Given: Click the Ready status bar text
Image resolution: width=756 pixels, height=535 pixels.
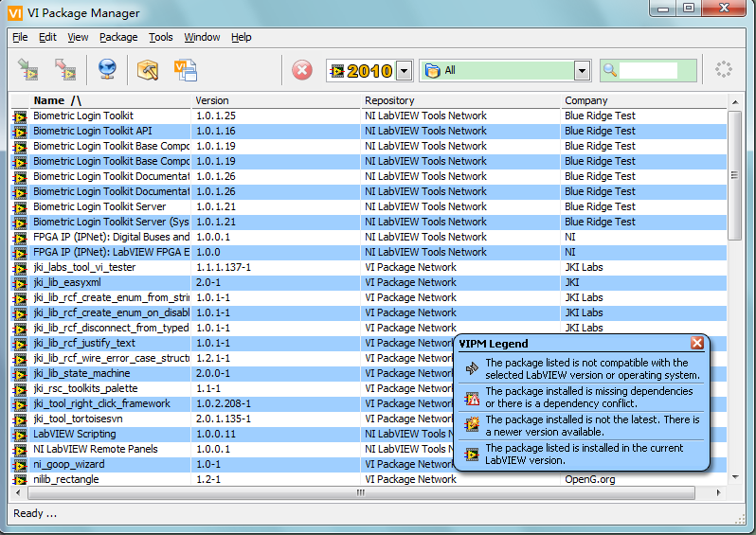Looking at the screenshot, I should pos(35,514).
